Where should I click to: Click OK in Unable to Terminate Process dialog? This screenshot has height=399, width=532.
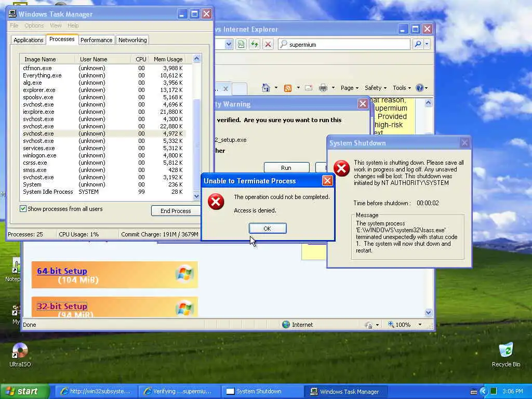268,229
